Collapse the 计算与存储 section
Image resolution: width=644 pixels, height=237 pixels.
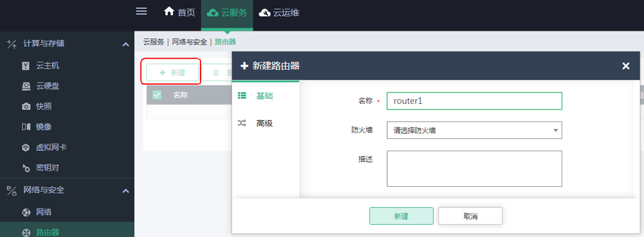125,44
